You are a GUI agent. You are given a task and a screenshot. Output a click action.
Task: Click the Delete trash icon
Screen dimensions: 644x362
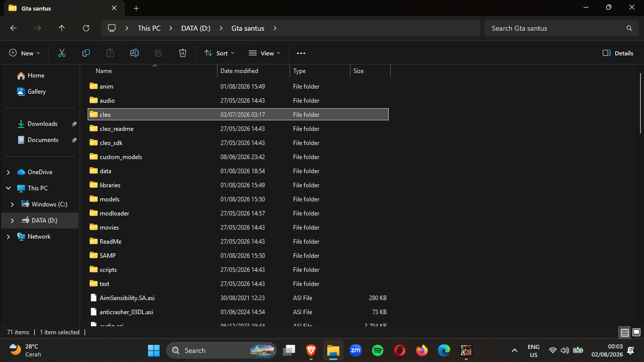pos(183,53)
